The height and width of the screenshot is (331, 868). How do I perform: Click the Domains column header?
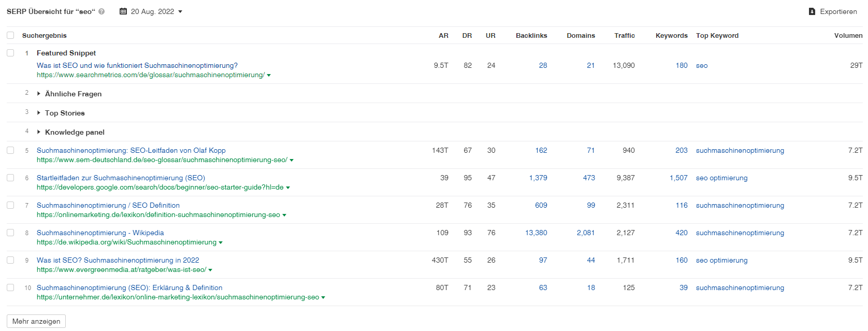pyautogui.click(x=581, y=35)
